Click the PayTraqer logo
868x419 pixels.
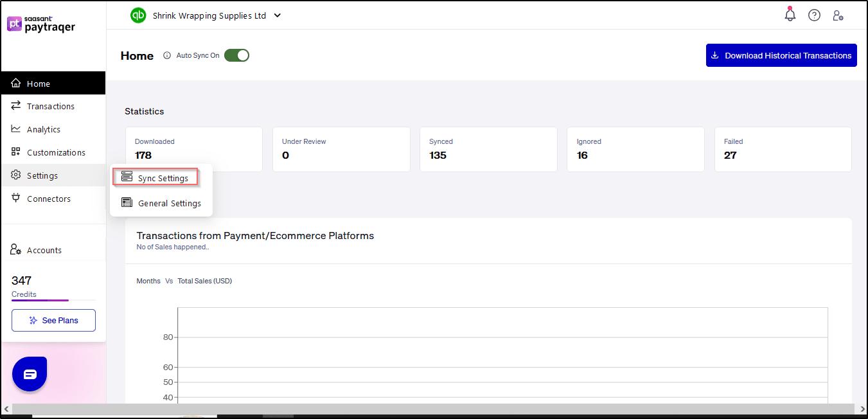point(41,24)
